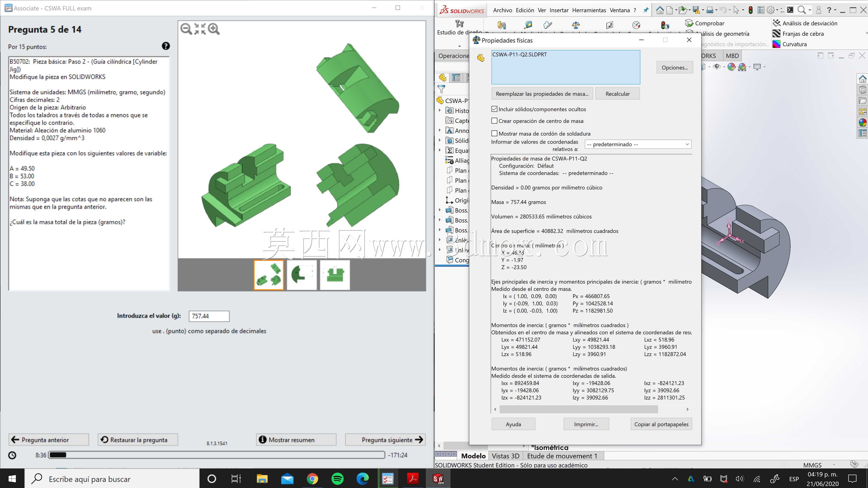Open the SOLIDWORKS user login icon

coord(819,10)
